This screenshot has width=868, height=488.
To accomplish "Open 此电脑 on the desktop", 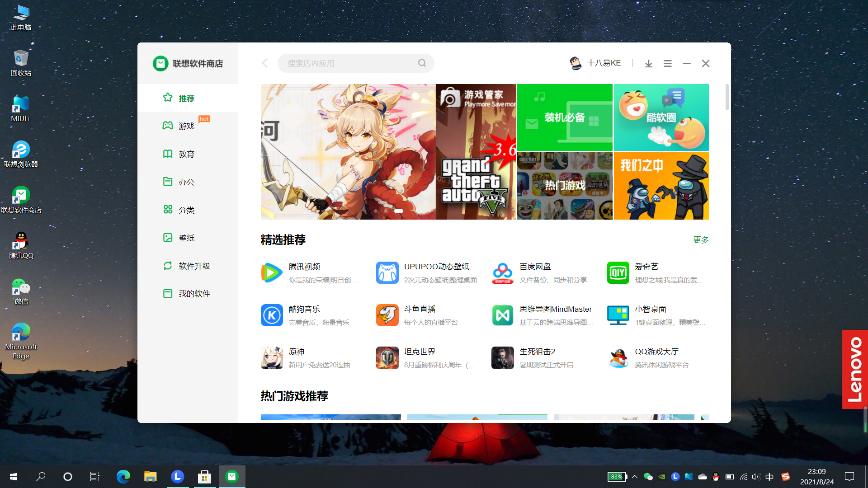I will click(21, 18).
